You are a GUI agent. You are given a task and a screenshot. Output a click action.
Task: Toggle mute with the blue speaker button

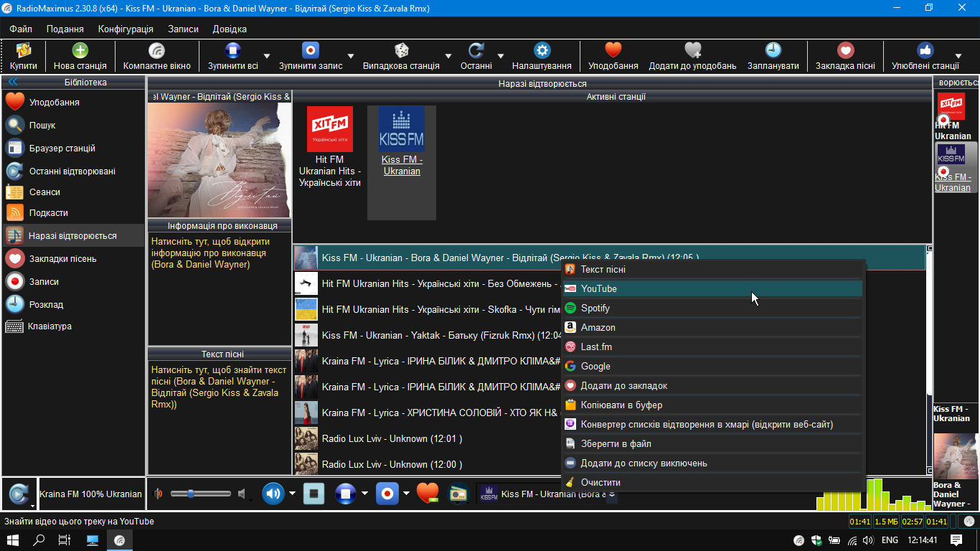click(x=273, y=494)
